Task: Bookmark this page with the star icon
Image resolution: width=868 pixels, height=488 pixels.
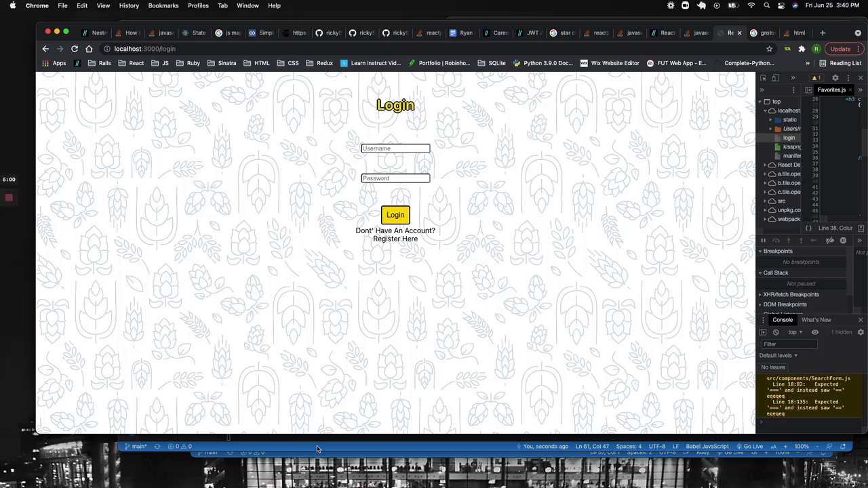Action: 769,49
